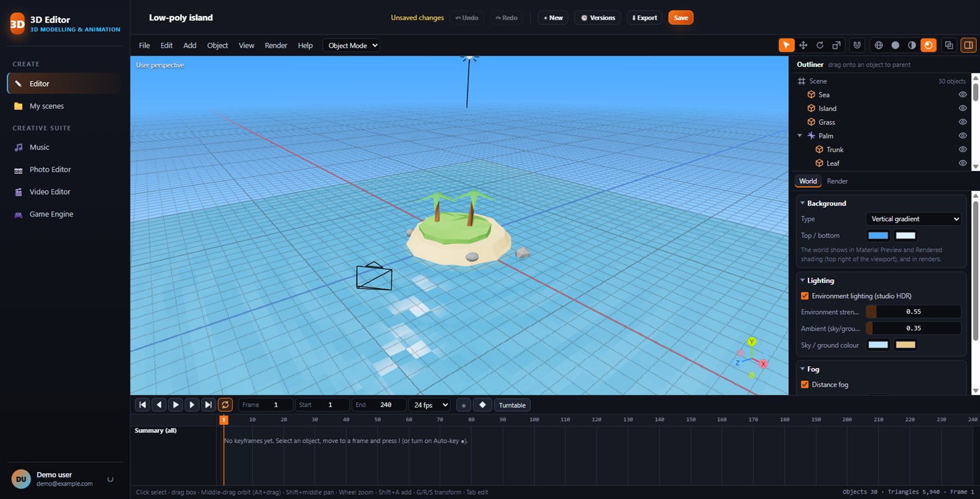Screen dimensions: 980x499
Task: Toggle the side panel layout icon
Action: [968, 45]
